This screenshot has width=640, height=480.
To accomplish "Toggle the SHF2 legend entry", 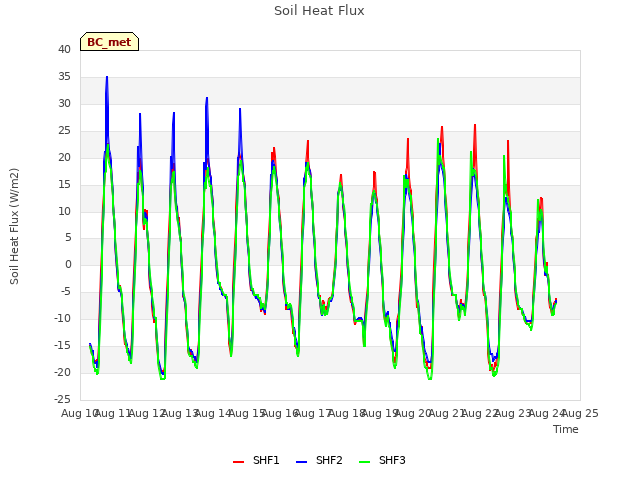I will coord(319,460).
